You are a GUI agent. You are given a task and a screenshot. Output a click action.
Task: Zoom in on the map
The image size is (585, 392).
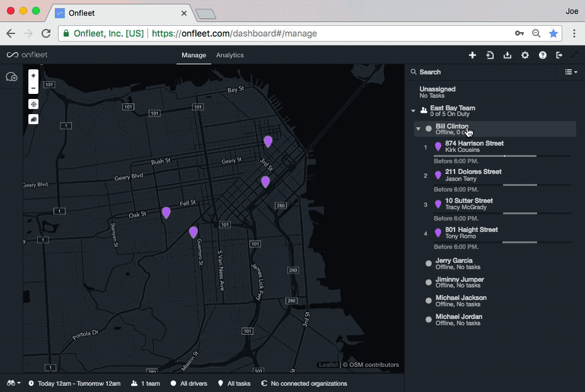click(x=33, y=76)
